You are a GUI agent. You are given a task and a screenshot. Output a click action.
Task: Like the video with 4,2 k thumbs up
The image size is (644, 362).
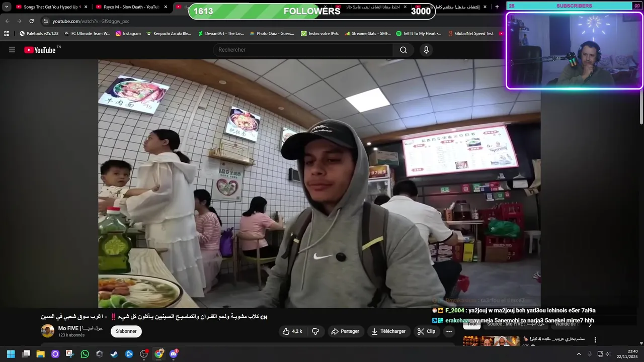(x=292, y=331)
